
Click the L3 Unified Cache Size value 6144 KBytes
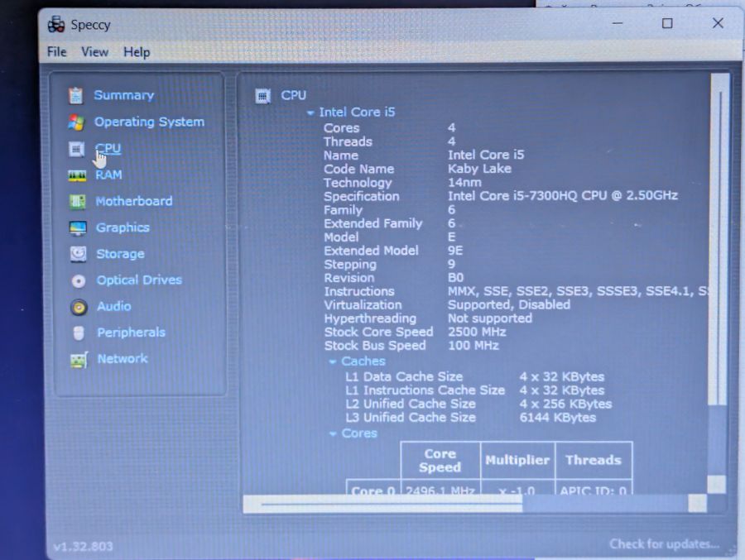tap(558, 418)
